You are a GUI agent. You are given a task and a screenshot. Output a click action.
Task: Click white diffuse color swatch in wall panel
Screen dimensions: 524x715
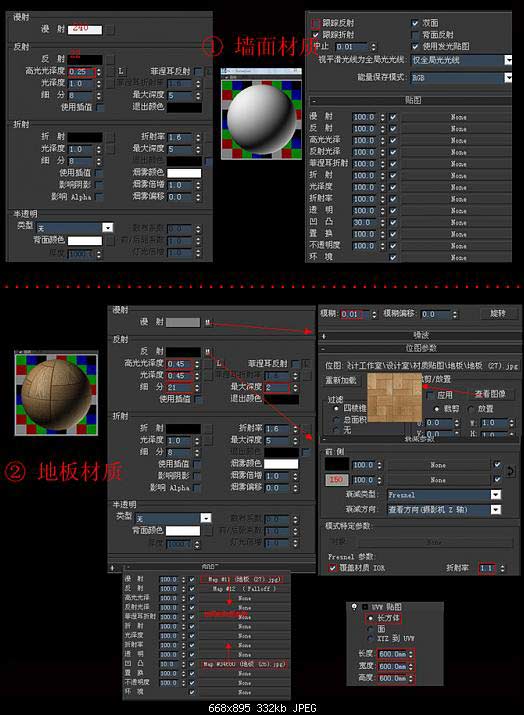[85, 30]
